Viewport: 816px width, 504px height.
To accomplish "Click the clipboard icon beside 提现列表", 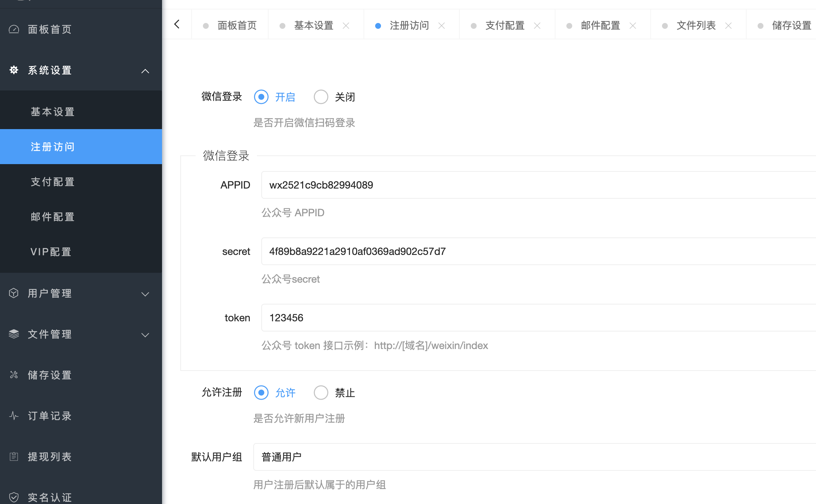I will 14,457.
